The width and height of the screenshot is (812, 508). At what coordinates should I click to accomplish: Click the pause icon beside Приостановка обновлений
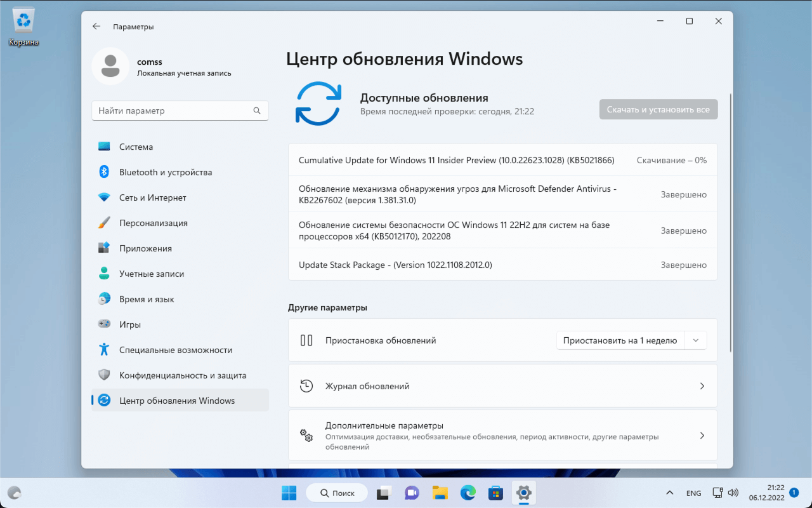[x=306, y=340]
